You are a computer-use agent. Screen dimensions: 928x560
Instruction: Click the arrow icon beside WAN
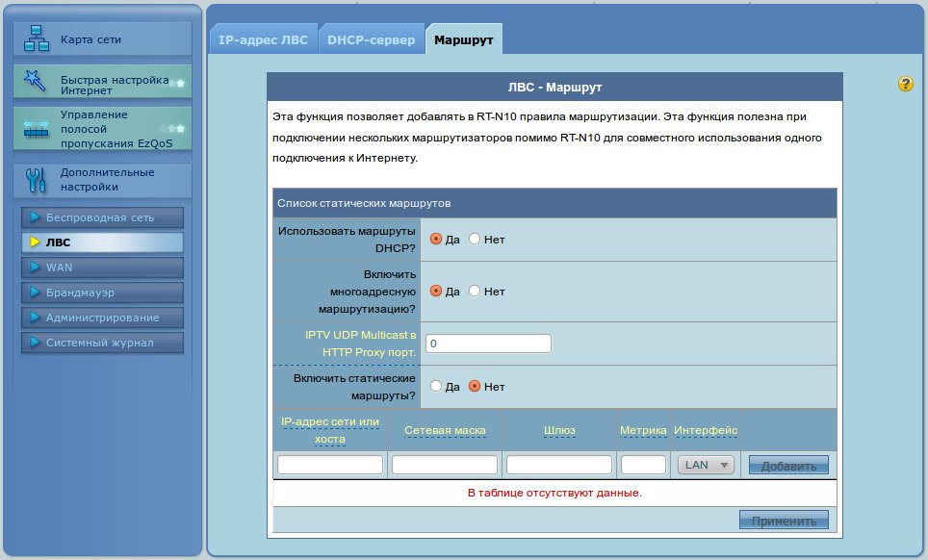pyautogui.click(x=35, y=267)
